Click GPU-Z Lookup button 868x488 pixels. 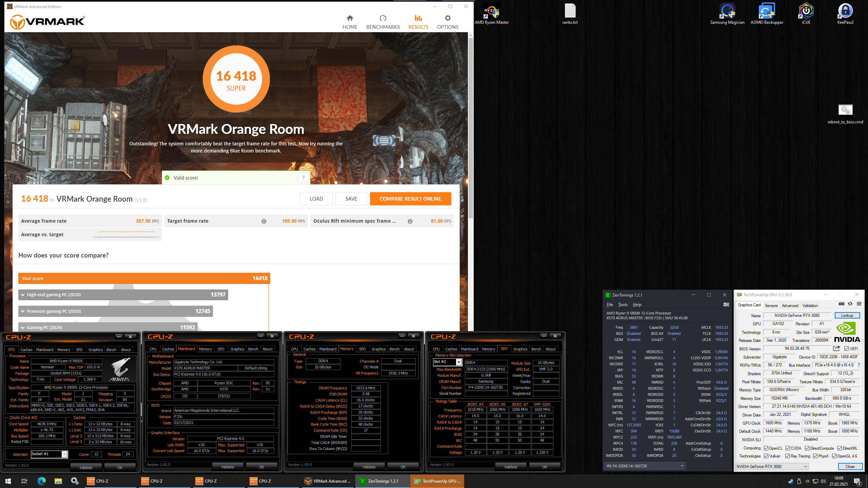point(847,316)
